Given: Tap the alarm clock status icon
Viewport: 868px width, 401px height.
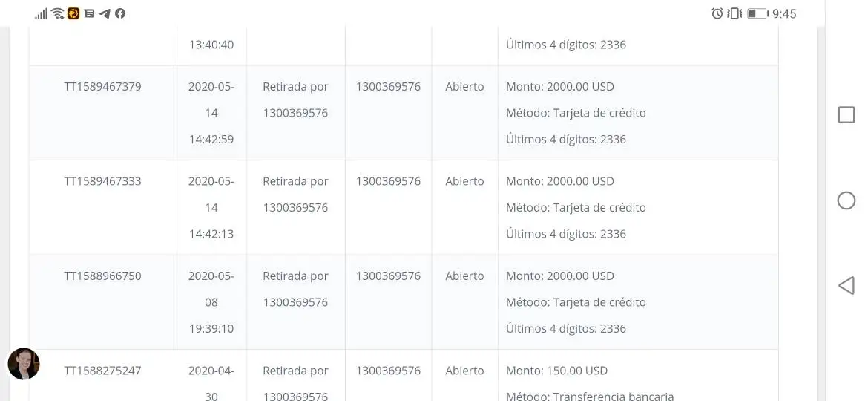Looking at the screenshot, I should [x=717, y=13].
